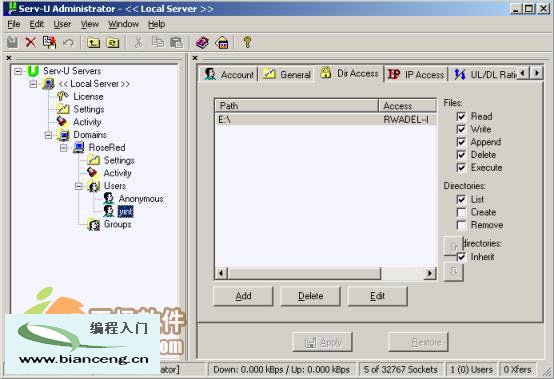
Task: Open the Window menu
Action: click(123, 24)
